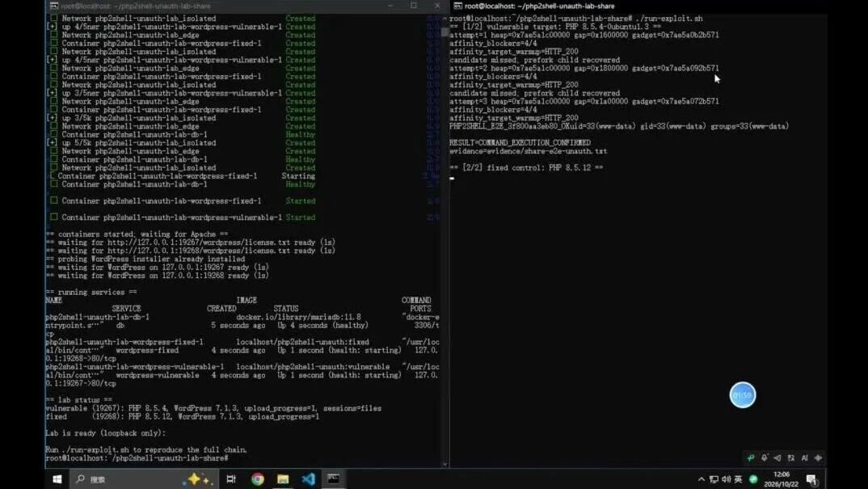The width and height of the screenshot is (868, 489).
Task: Click the '[2/2] fixed control: PHP 8.5.12' line
Action: (526, 168)
